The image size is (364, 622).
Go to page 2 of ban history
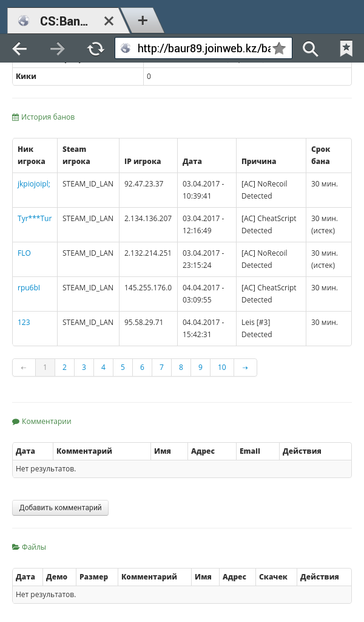click(x=64, y=367)
